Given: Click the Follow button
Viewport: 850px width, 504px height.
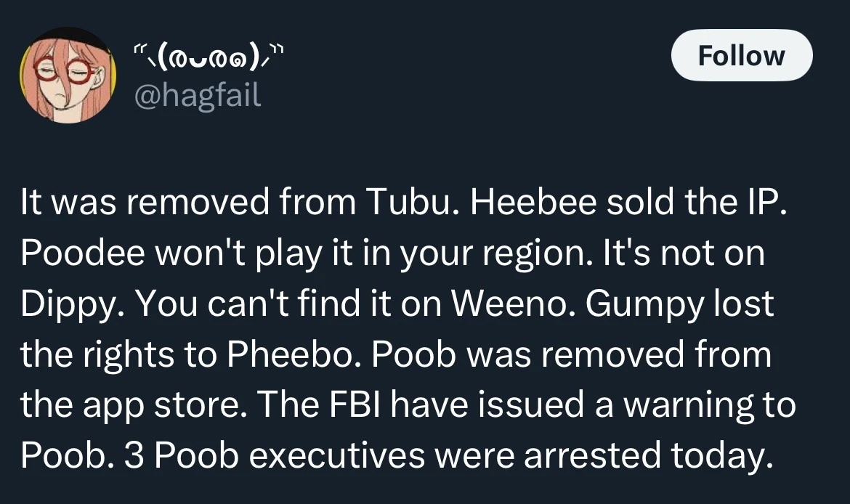Looking at the screenshot, I should (741, 56).
